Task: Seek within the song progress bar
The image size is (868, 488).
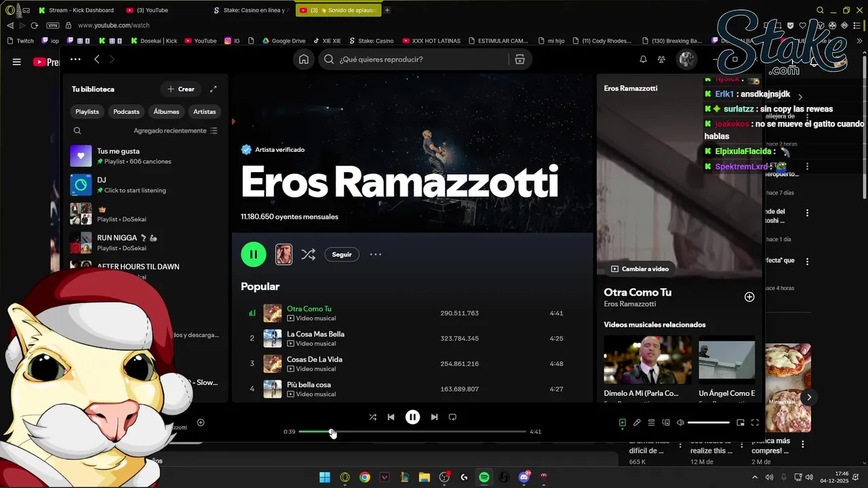Action: tap(412, 432)
